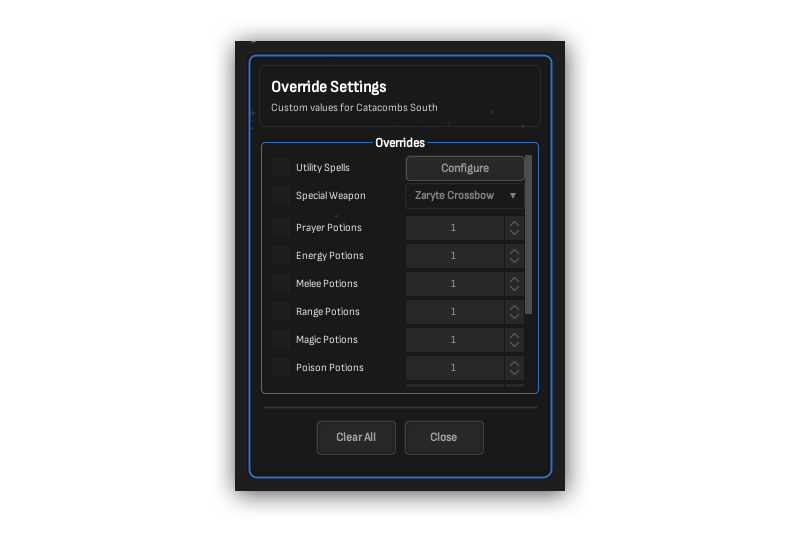
Task: Check the Prayer Potions override box
Action: pos(281,228)
